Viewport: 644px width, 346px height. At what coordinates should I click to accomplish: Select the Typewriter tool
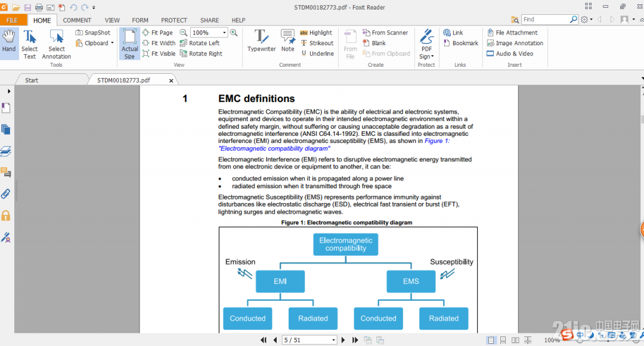tap(261, 40)
